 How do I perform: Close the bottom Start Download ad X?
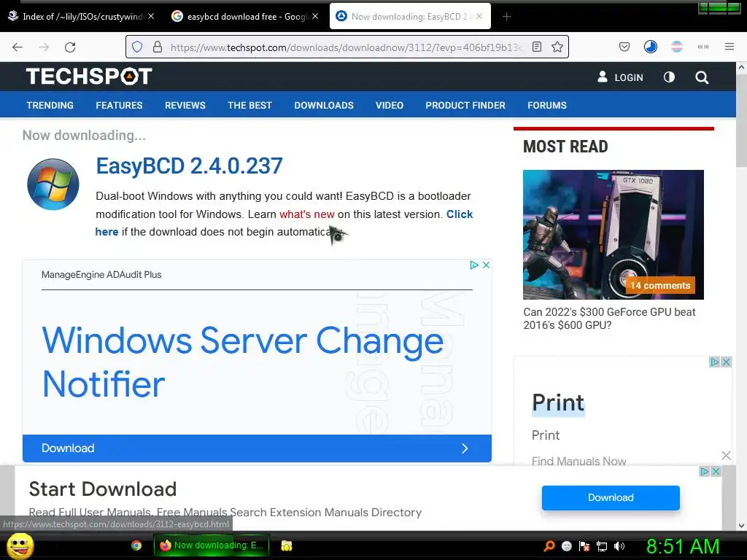[x=715, y=472]
